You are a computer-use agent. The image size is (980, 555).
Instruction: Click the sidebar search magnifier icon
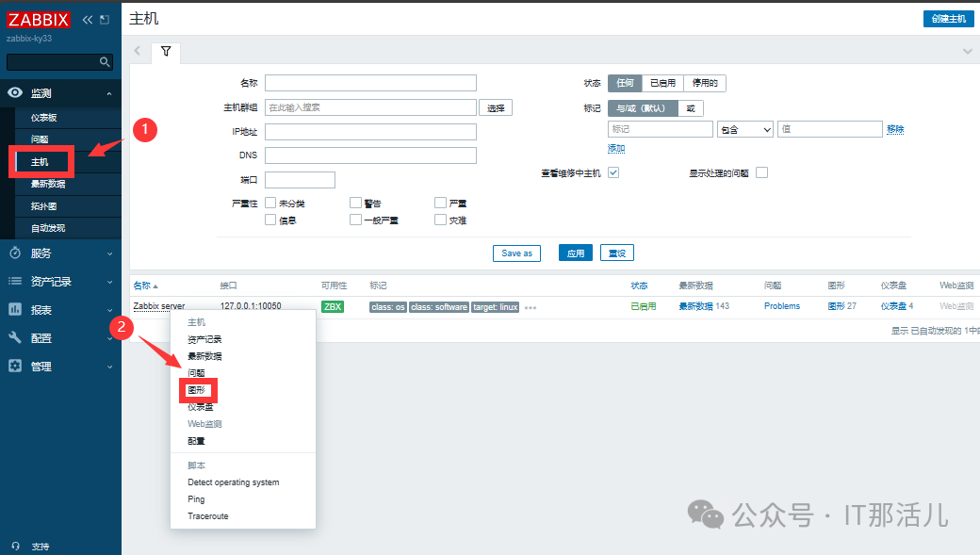click(105, 62)
